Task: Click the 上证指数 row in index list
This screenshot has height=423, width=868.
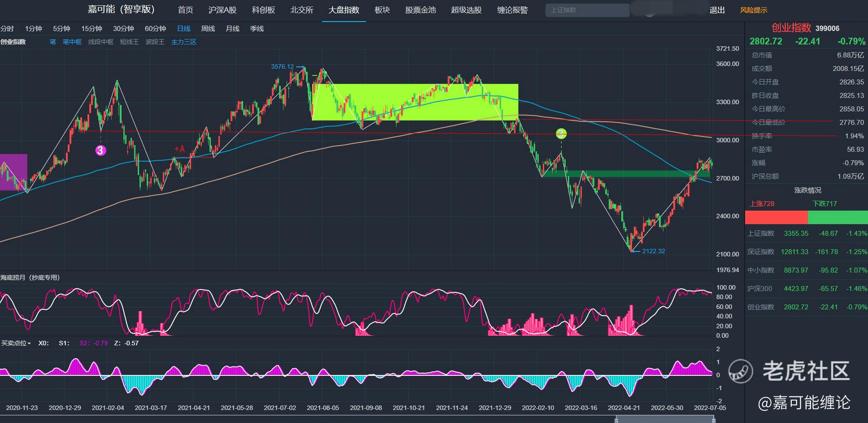Action: coord(806,234)
